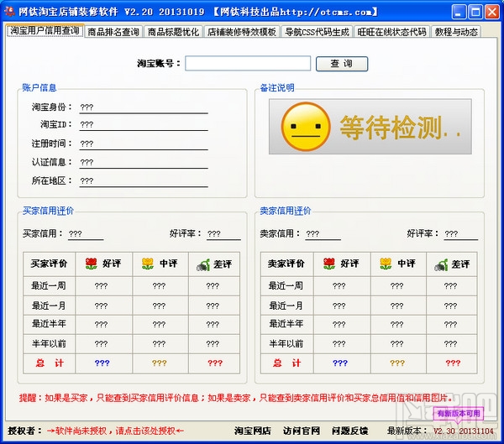Click buyer table 总计 row label
Image resolution: width=504 pixels, height=444 pixels.
coord(50,363)
